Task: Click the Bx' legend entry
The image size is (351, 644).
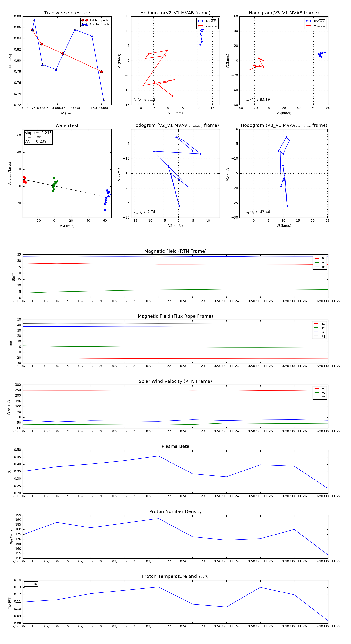Action: click(x=320, y=324)
